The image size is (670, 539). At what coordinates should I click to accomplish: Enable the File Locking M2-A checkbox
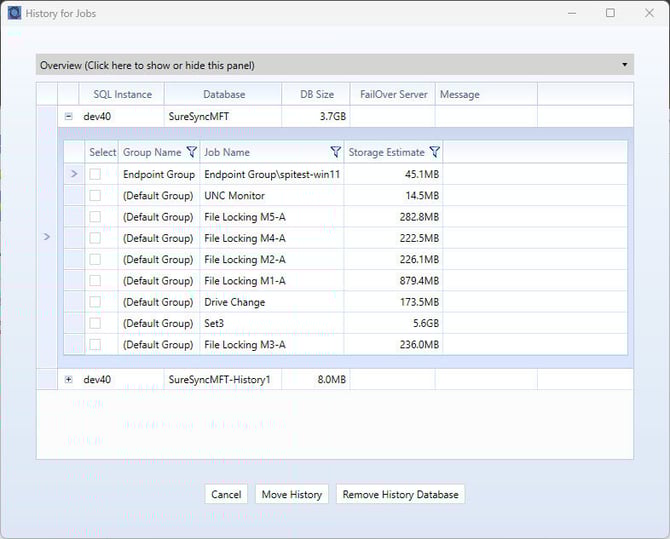(x=95, y=259)
